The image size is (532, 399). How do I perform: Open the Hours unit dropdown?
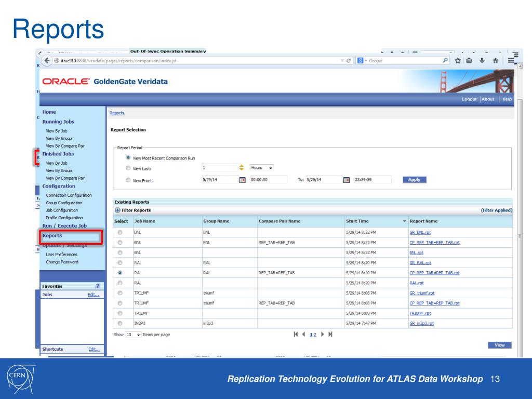click(262, 168)
